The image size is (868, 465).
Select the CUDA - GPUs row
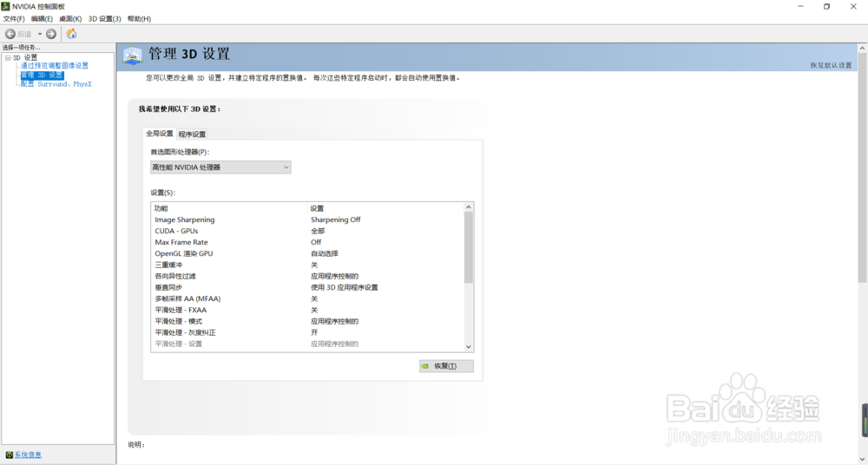point(308,231)
